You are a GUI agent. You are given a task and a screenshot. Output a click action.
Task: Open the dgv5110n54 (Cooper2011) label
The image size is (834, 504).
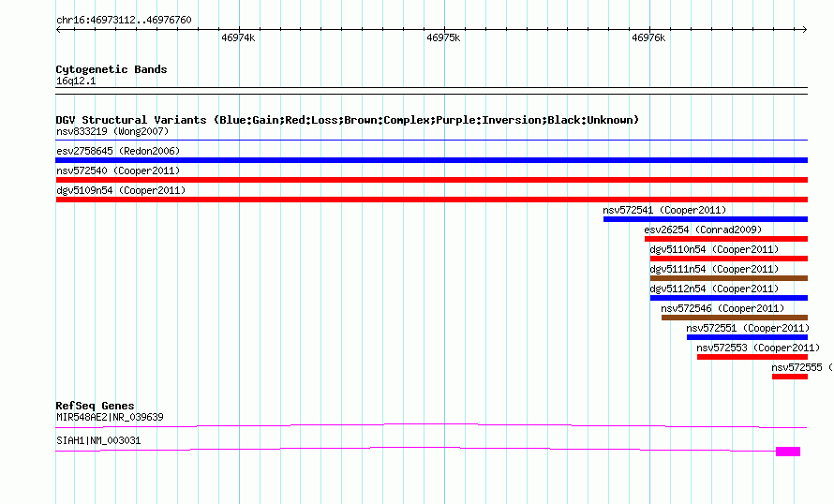714,249
